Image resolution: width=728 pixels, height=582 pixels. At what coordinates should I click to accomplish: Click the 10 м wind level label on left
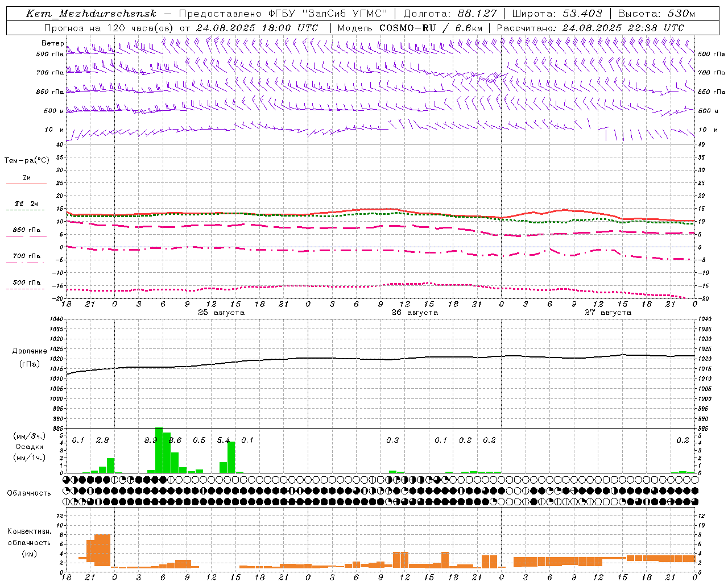point(55,130)
